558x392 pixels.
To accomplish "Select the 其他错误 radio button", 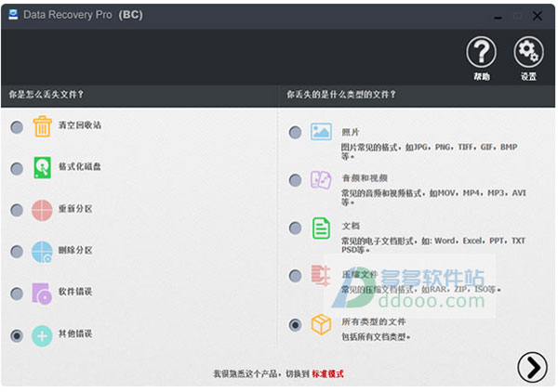I will pyautogui.click(x=17, y=335).
